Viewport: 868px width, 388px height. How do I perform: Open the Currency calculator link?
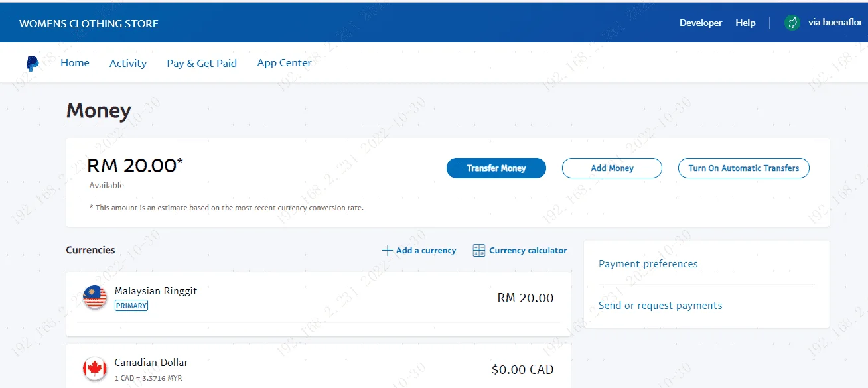[528, 251]
